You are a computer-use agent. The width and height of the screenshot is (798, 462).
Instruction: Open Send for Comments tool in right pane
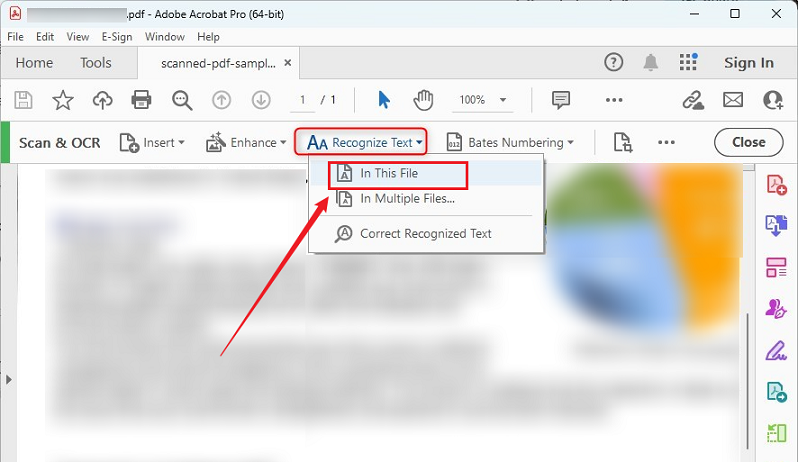[776, 392]
